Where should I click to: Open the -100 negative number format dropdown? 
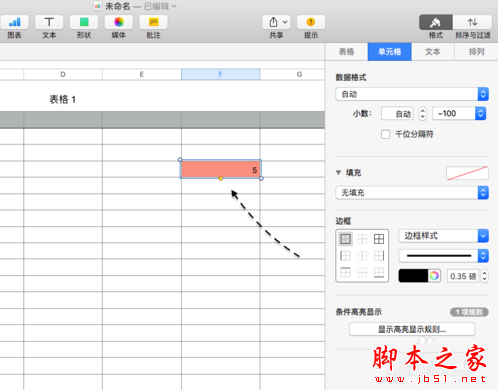[x=459, y=113]
